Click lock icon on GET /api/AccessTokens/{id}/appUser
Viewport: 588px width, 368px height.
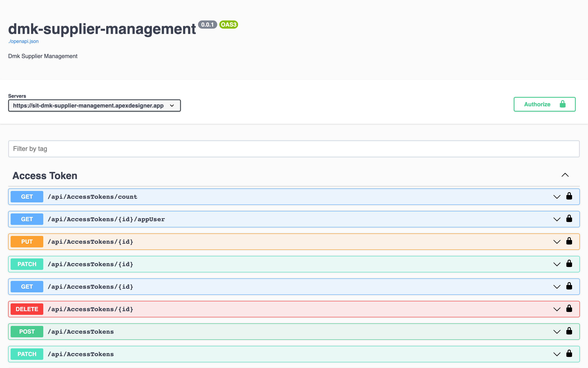tap(569, 219)
